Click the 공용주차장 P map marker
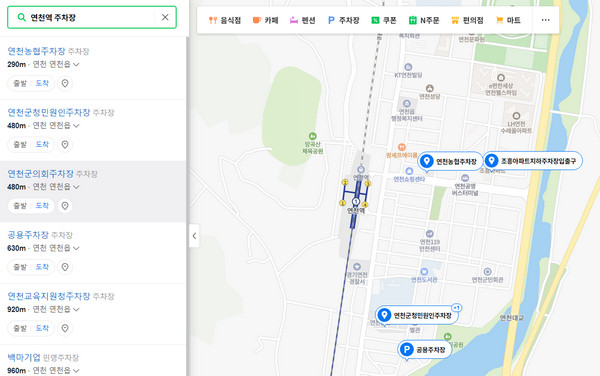The image size is (600, 376). (x=424, y=350)
